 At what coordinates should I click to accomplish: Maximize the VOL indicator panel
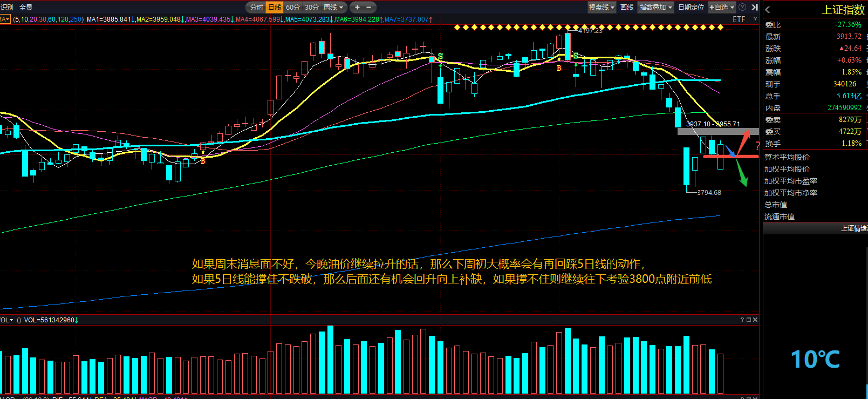(749, 320)
